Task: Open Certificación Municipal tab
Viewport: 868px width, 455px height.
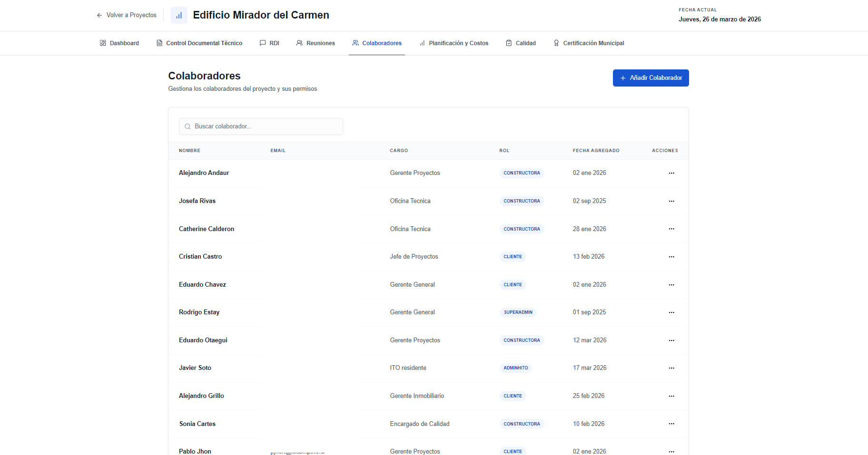Action: (589, 43)
